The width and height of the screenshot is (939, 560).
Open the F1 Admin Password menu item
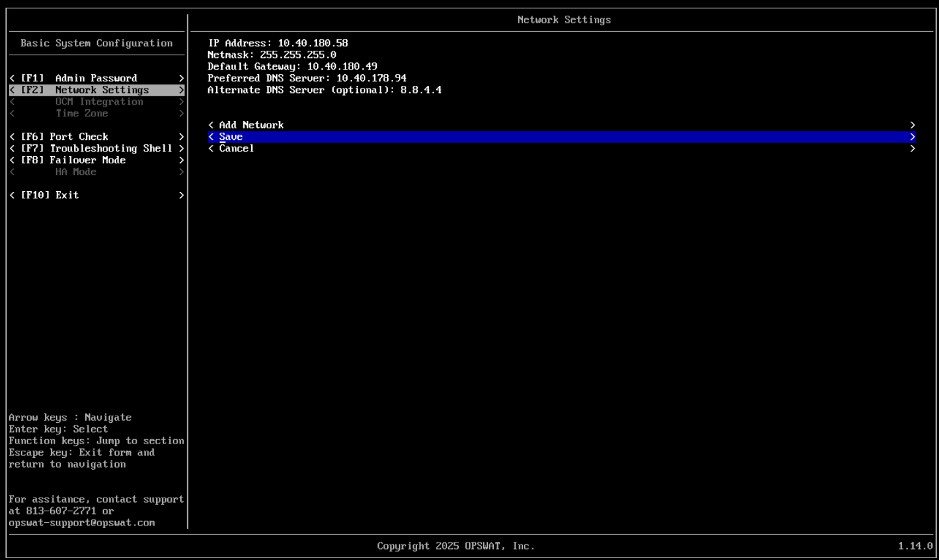coord(96,78)
